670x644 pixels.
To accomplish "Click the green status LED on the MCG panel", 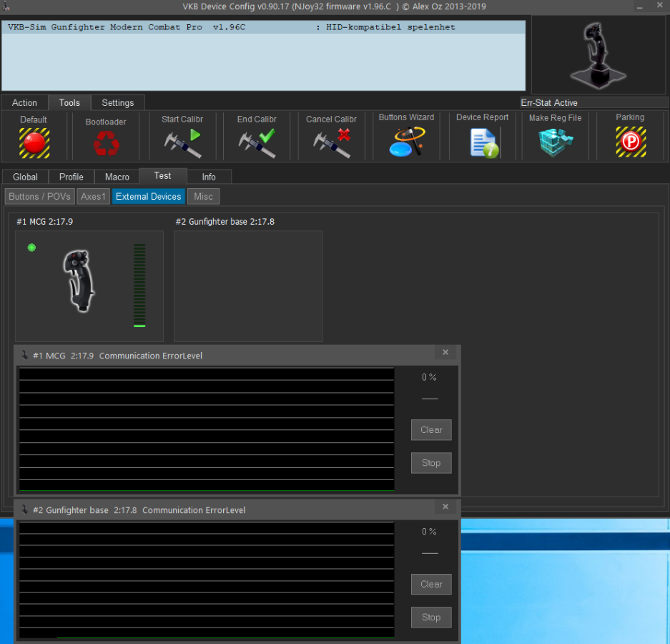I will 31,248.
